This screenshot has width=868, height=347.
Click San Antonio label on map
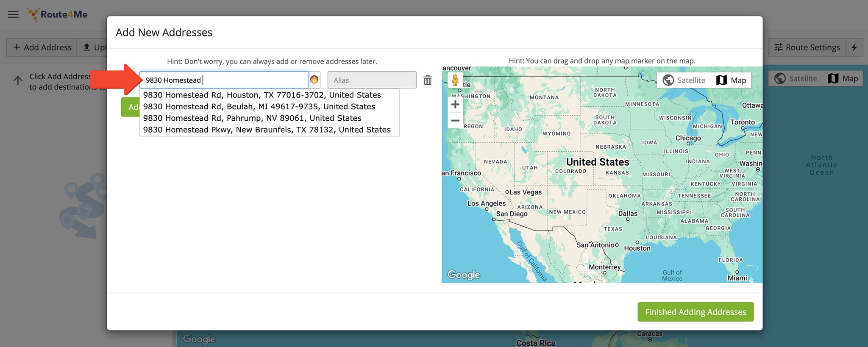595,245
